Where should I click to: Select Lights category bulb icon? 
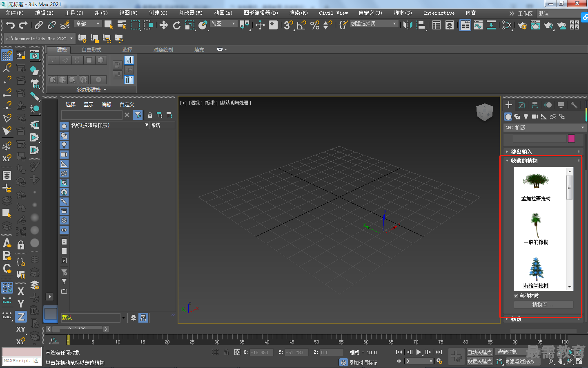tap(526, 117)
